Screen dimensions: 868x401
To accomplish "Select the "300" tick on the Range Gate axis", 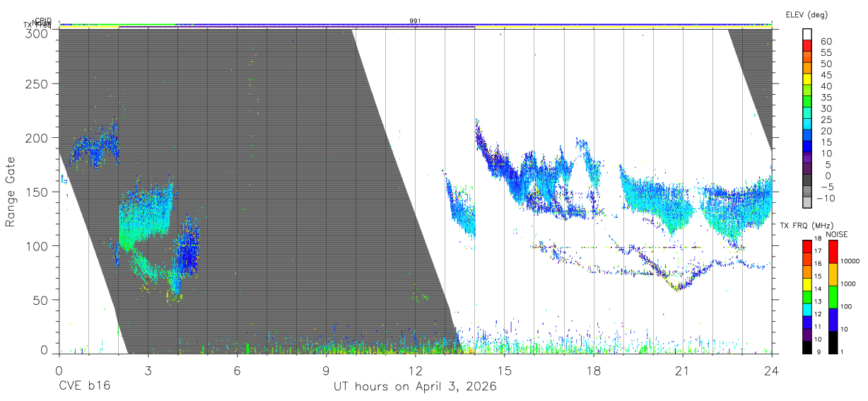I will (36, 33).
